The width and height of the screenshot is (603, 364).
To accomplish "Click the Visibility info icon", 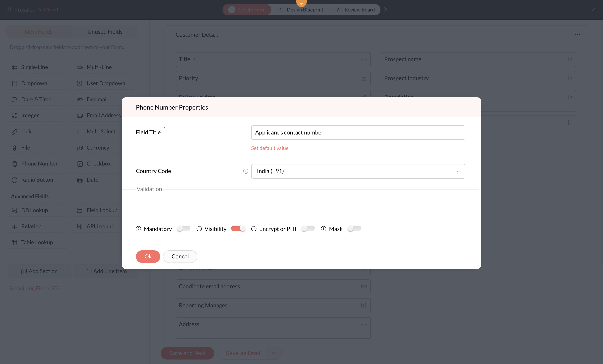I will pyautogui.click(x=199, y=229).
